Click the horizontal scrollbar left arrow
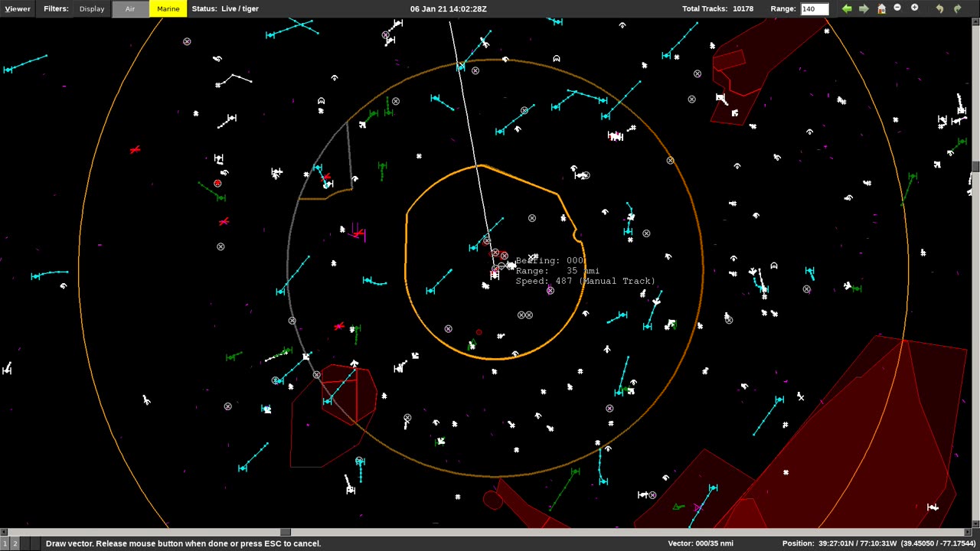This screenshot has height=551, width=980. tap(3, 532)
